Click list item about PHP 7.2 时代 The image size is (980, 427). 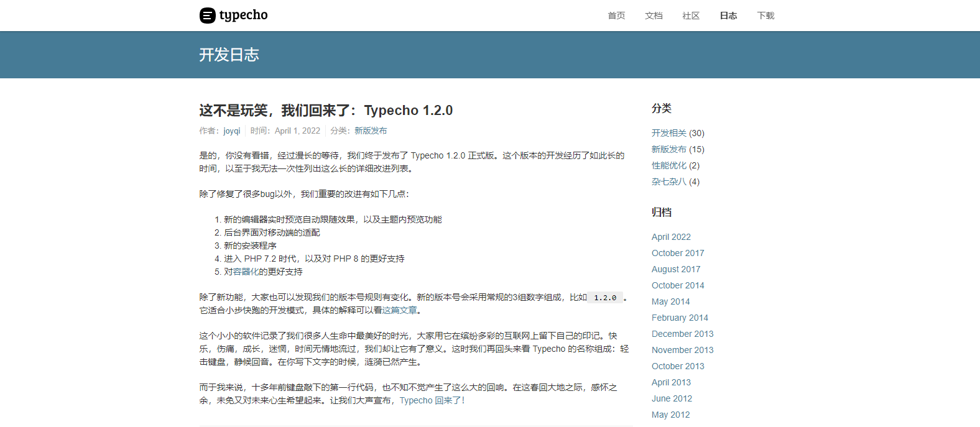[x=314, y=259]
